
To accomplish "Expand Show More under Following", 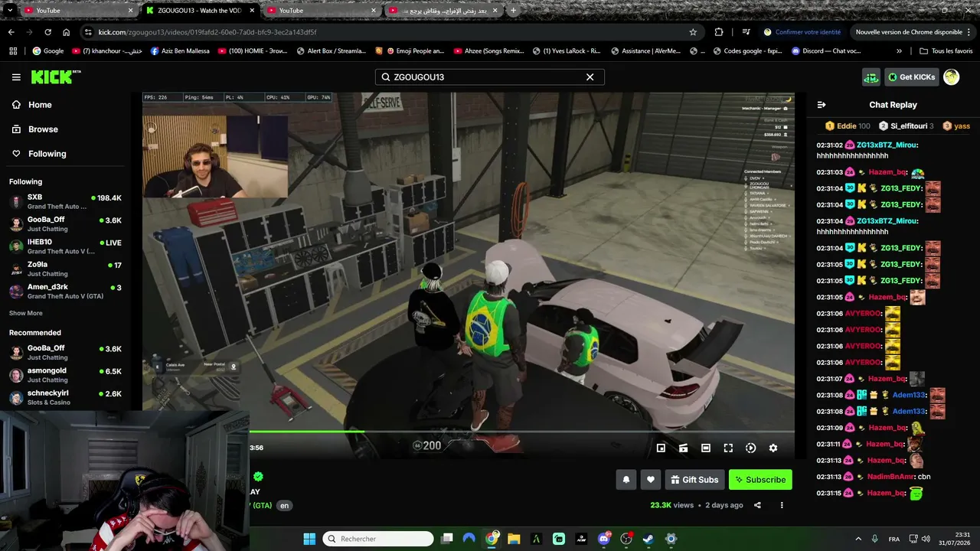I will click(x=26, y=313).
